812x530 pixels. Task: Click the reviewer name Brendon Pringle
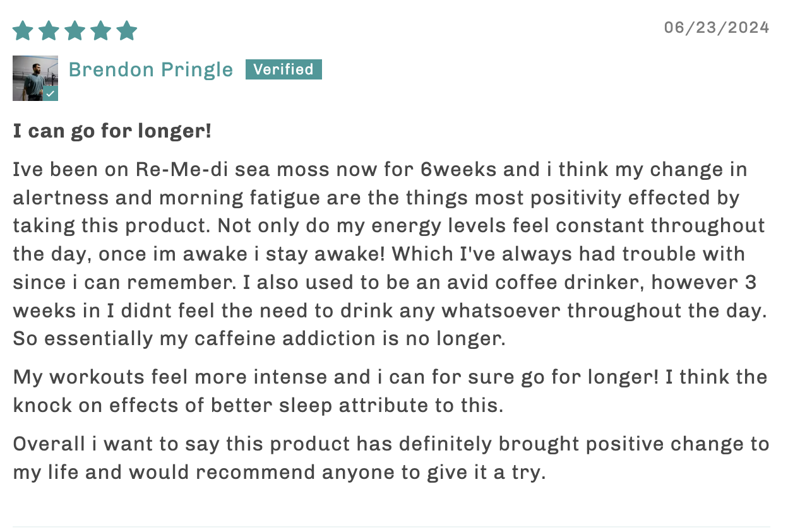150,69
